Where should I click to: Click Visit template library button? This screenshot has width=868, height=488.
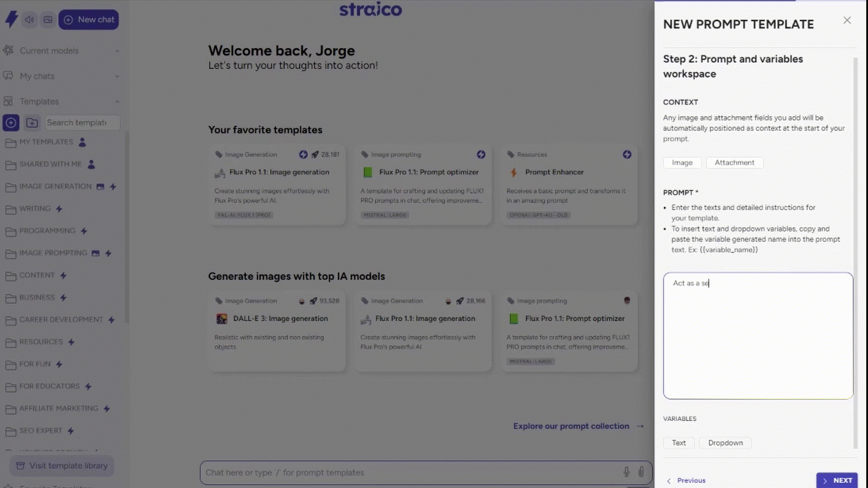coord(62,465)
